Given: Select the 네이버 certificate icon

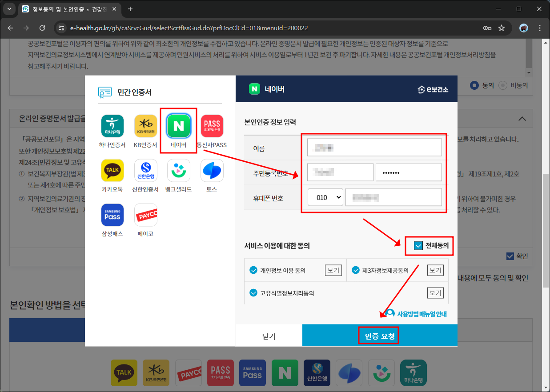Looking at the screenshot, I should pos(179,126).
